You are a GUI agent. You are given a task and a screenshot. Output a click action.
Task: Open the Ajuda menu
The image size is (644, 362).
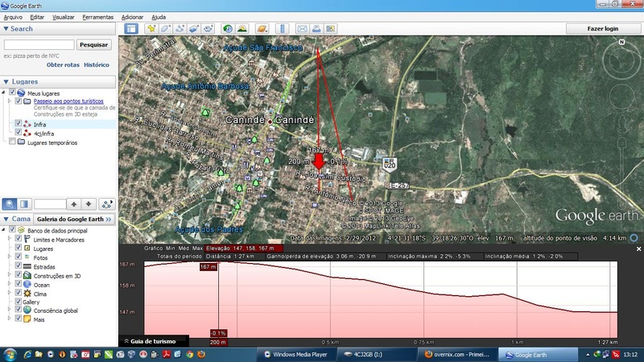159,17
